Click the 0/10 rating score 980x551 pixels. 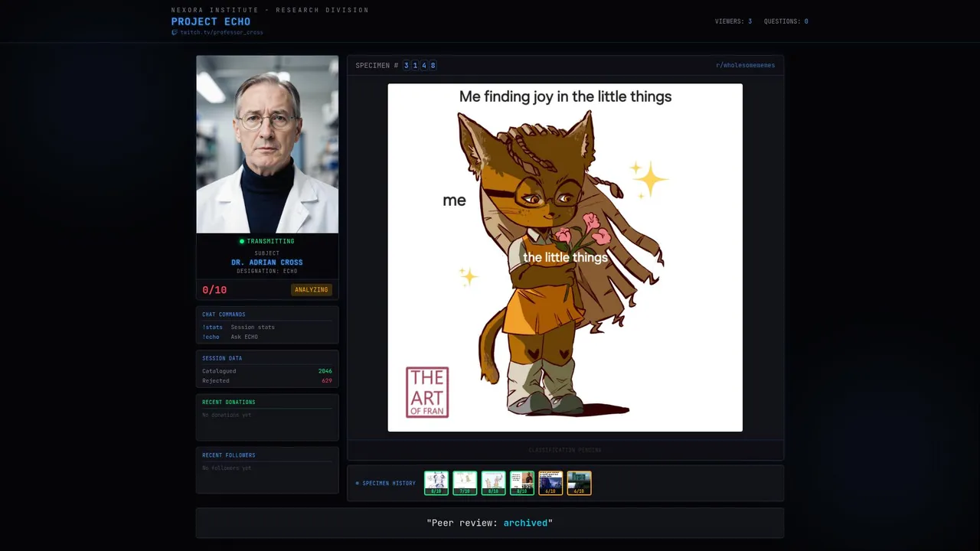click(214, 290)
